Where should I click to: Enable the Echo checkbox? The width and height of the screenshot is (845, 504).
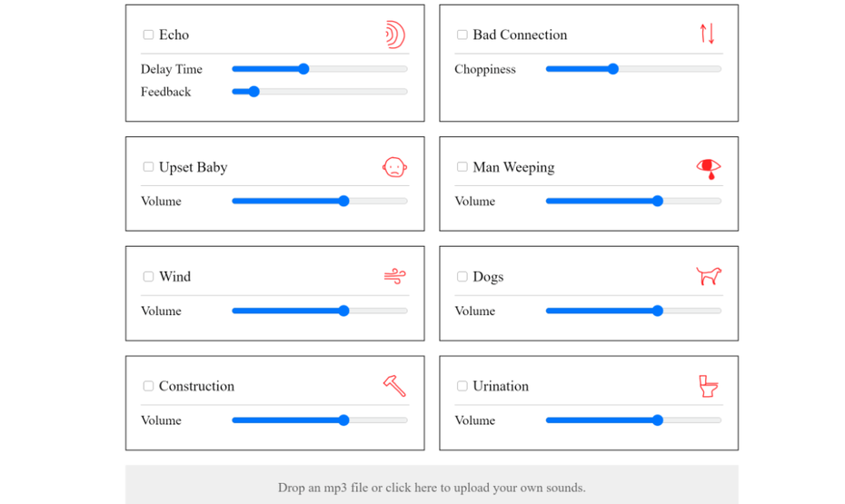tap(148, 35)
